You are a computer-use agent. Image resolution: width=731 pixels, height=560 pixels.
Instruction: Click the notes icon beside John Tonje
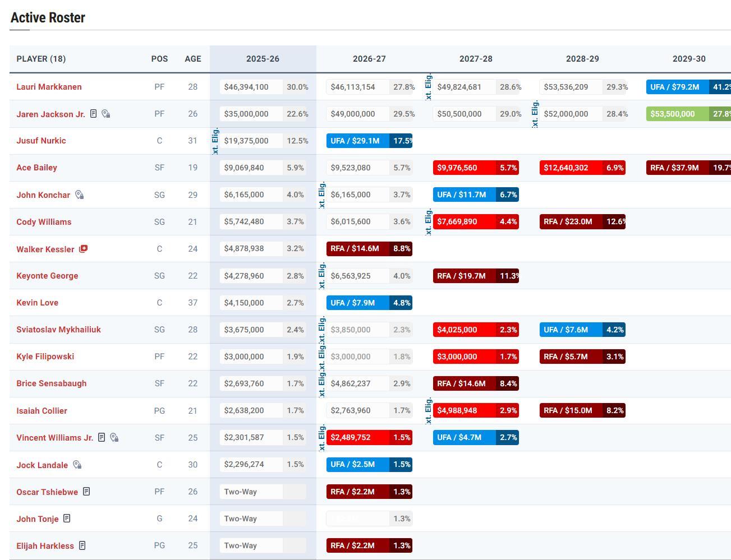pyautogui.click(x=67, y=519)
